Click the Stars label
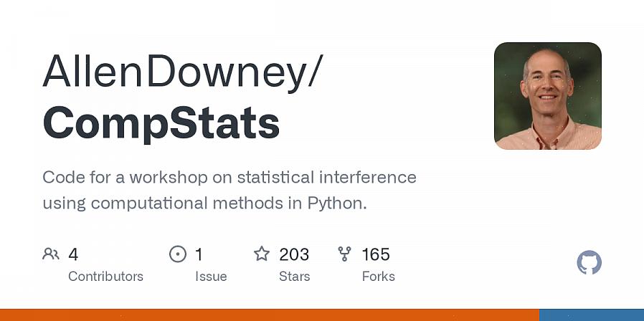644x321 pixels. (295, 276)
